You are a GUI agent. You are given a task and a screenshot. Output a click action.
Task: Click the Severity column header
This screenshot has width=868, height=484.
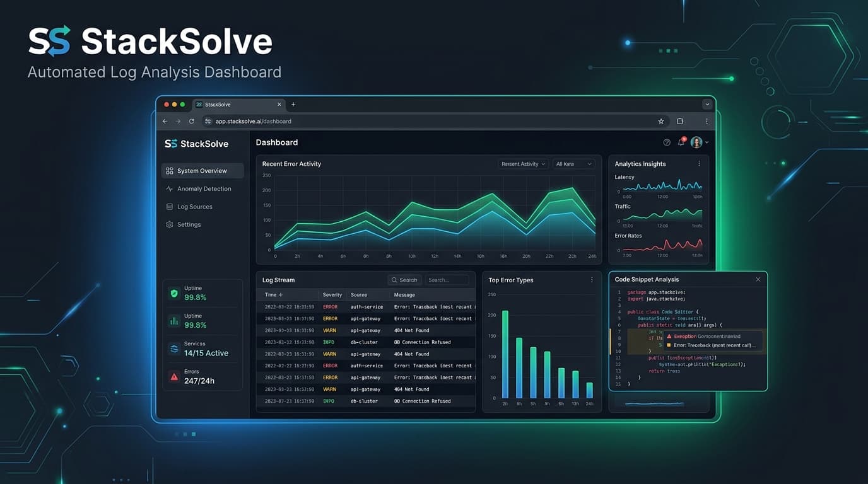pos(332,295)
